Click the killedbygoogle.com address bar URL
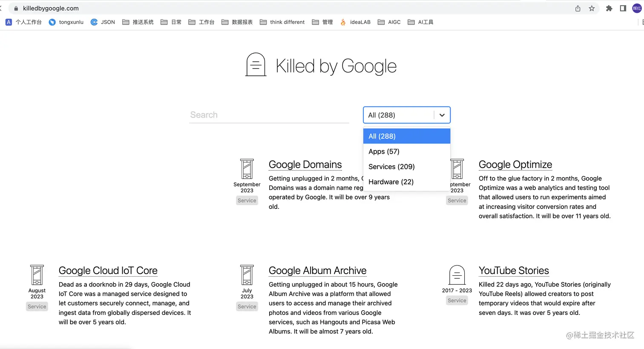Image resolution: width=644 pixels, height=349 pixels. (x=51, y=9)
